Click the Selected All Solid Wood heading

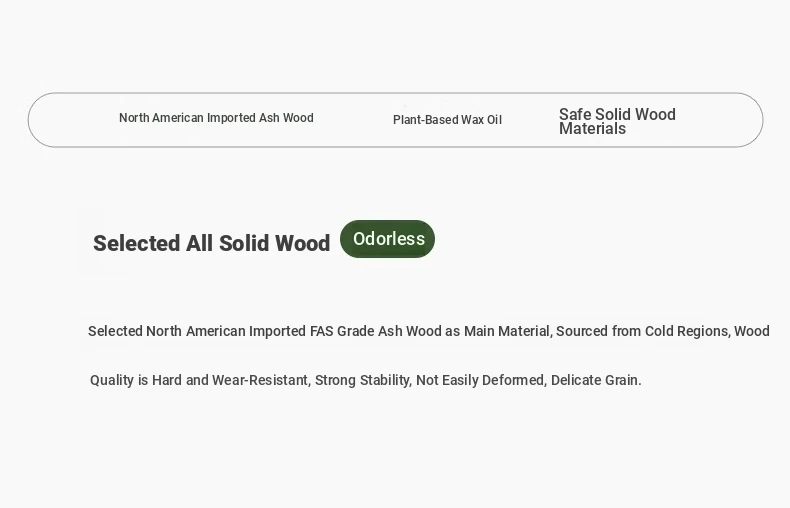211,243
